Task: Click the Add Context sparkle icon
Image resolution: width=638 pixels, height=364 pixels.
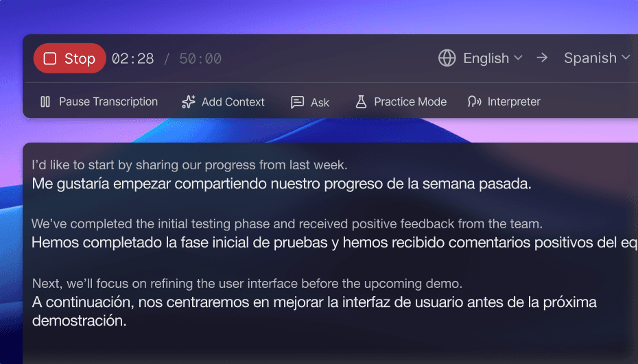Action: tap(189, 102)
